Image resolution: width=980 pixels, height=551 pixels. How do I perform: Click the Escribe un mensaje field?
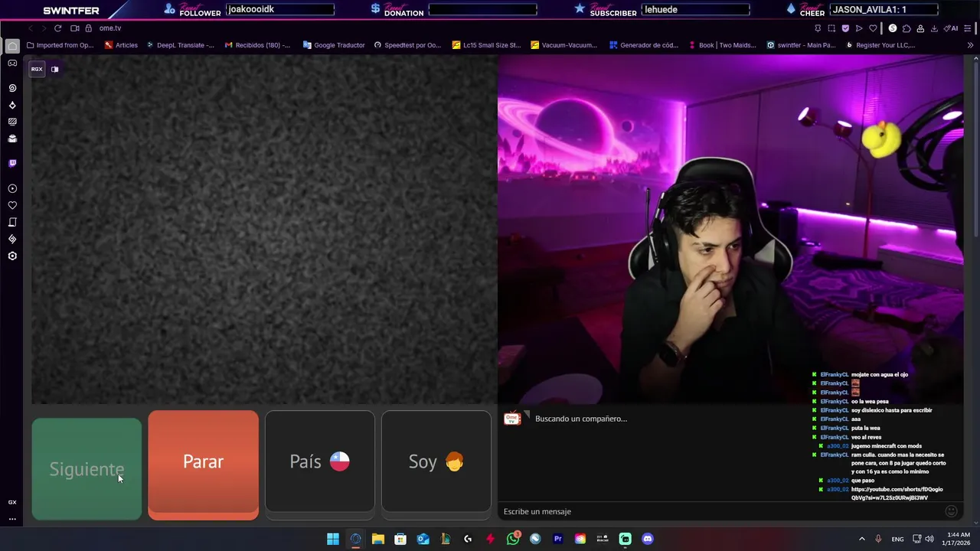pos(720,511)
